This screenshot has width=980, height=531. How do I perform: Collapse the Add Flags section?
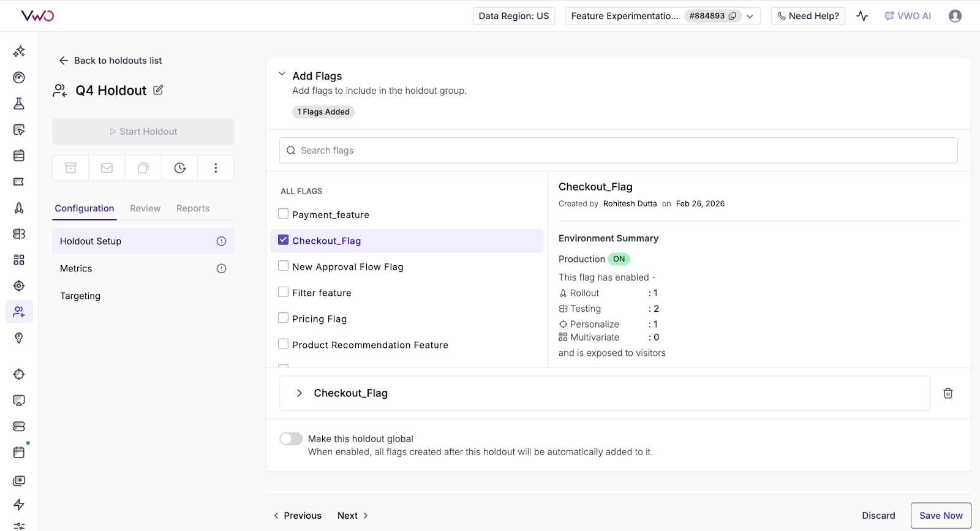pyautogui.click(x=282, y=74)
